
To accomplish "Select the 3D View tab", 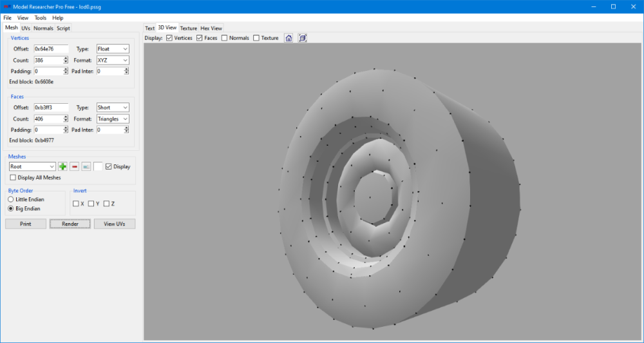I will 167,28.
